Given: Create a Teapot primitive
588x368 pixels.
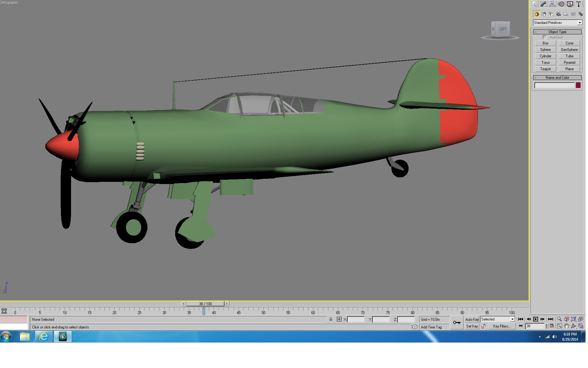Looking at the screenshot, I should tap(545, 69).
